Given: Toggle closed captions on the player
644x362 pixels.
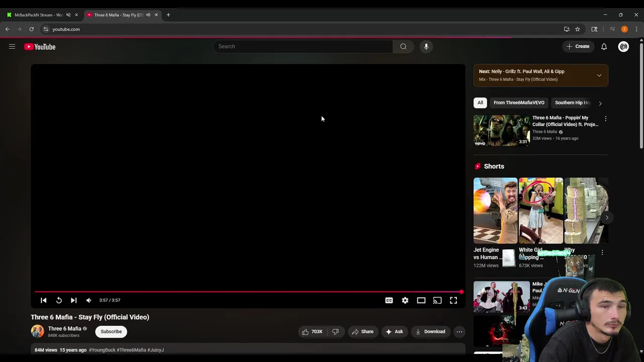Looking at the screenshot, I should (x=389, y=300).
